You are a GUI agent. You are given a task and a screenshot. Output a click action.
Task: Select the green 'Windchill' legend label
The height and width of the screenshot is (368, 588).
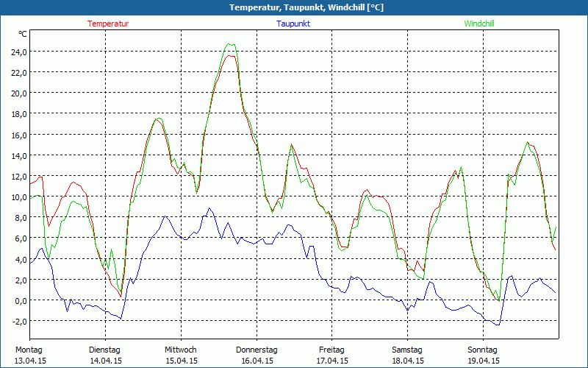click(479, 24)
